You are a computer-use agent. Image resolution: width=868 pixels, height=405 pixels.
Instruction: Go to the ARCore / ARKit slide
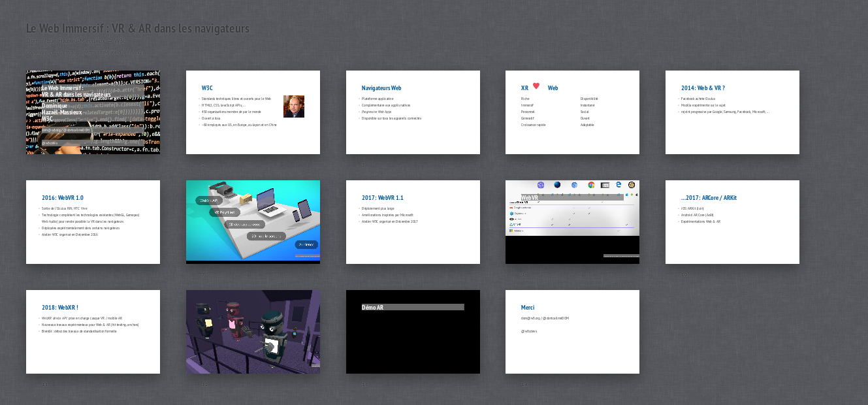click(732, 222)
